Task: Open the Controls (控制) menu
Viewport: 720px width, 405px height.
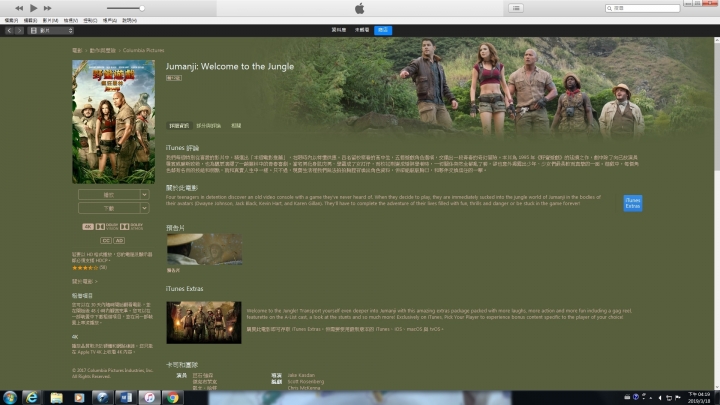Action: [x=90, y=20]
